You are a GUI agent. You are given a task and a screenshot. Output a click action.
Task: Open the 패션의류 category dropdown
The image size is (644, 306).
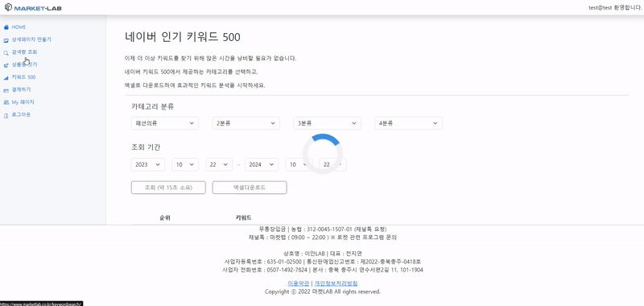tap(165, 123)
